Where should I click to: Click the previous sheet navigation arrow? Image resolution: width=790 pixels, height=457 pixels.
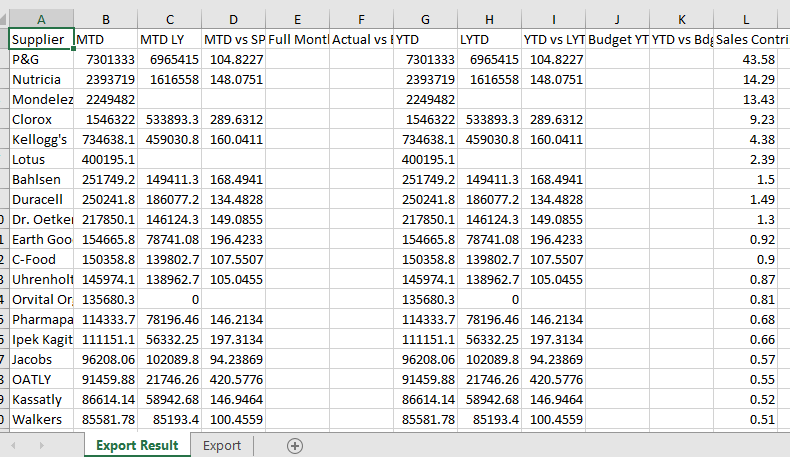[14, 445]
